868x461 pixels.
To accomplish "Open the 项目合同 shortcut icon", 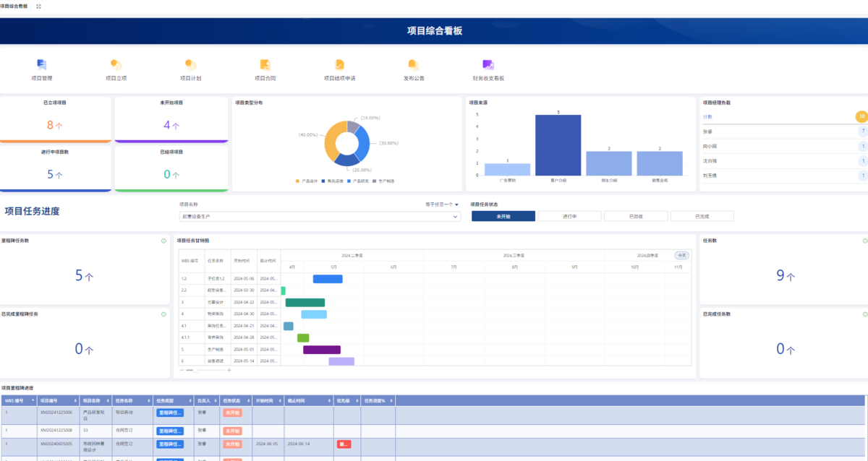I will (265, 64).
